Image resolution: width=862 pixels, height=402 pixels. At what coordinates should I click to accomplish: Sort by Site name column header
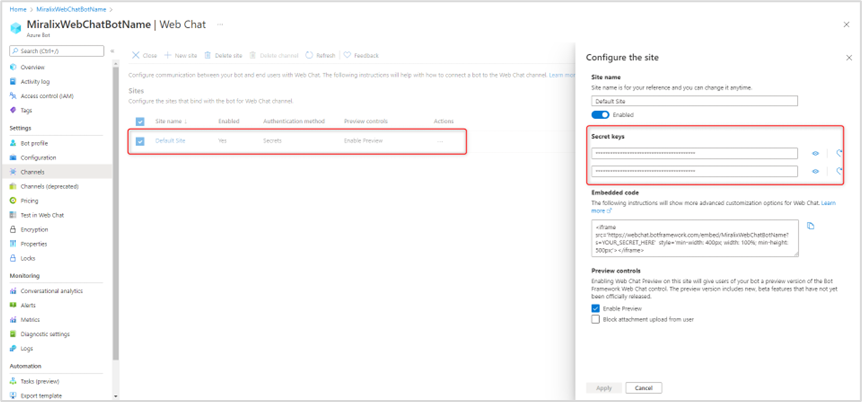pyautogui.click(x=172, y=121)
